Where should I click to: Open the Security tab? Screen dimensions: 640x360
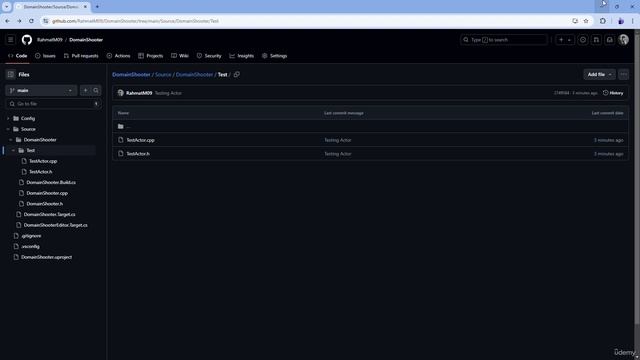(x=209, y=56)
